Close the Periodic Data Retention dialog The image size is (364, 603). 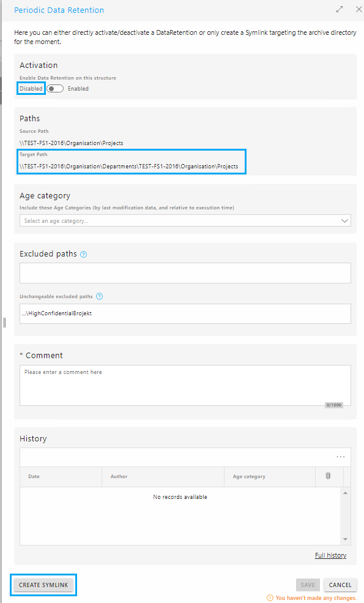pyautogui.click(x=358, y=9)
